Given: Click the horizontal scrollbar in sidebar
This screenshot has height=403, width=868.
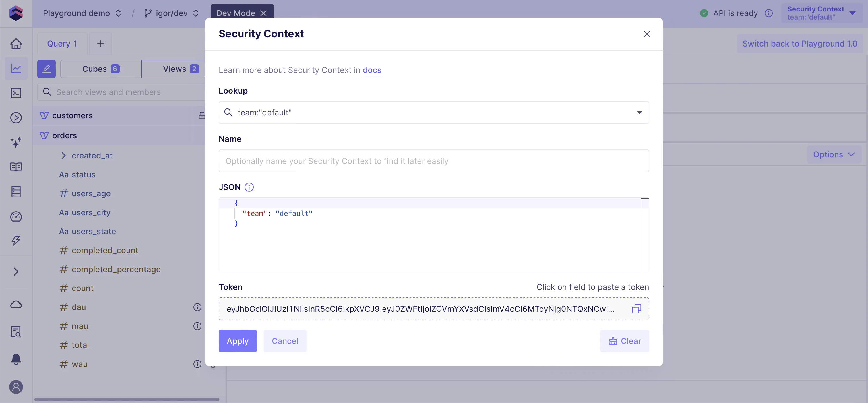Looking at the screenshot, I should click(x=126, y=400).
